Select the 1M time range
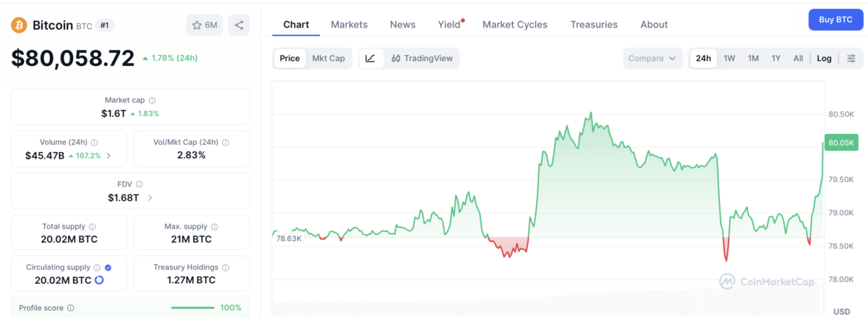 (x=753, y=59)
